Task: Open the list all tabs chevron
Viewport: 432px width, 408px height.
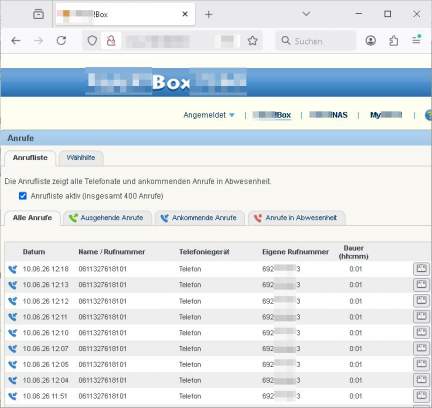Action: tap(306, 14)
